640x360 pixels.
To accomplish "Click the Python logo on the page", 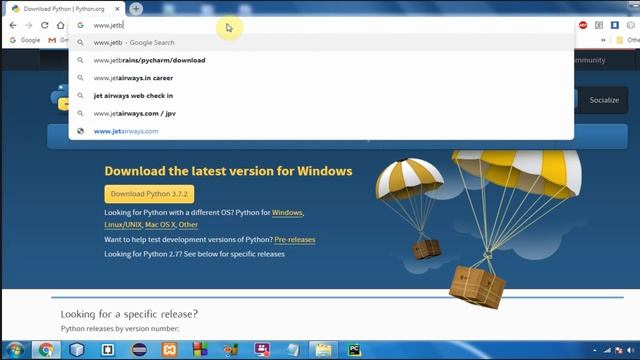I will point(60,97).
